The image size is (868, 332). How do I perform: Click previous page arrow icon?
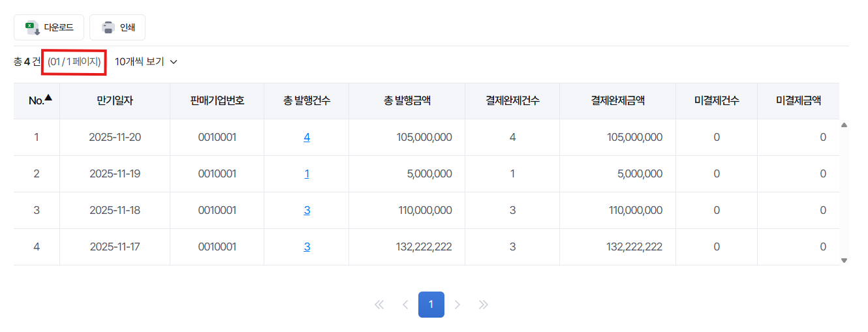click(405, 305)
